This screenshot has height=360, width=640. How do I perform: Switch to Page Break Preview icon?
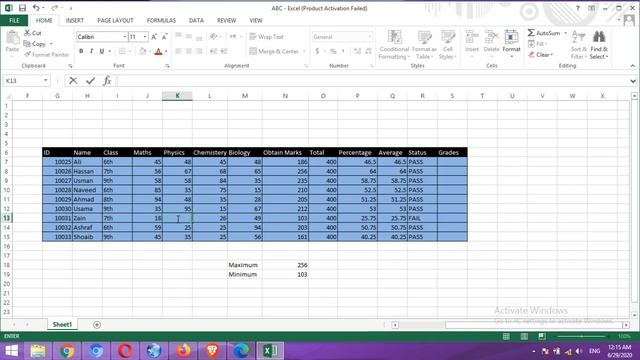(542, 336)
